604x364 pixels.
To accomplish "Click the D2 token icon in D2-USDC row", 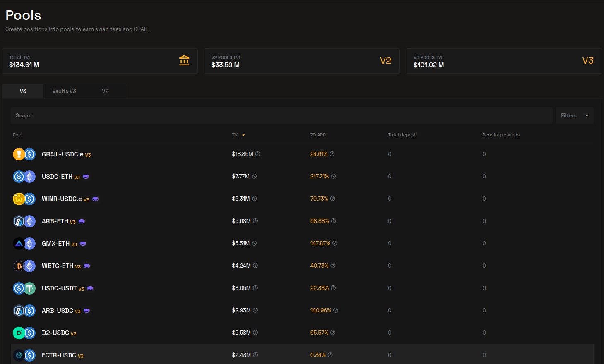I will pyautogui.click(x=19, y=333).
